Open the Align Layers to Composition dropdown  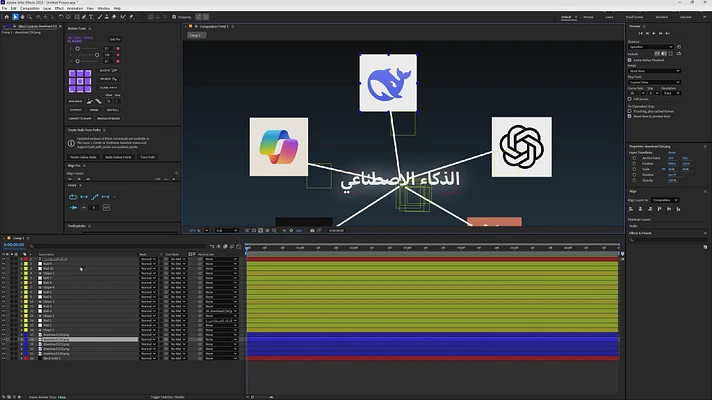coord(665,200)
